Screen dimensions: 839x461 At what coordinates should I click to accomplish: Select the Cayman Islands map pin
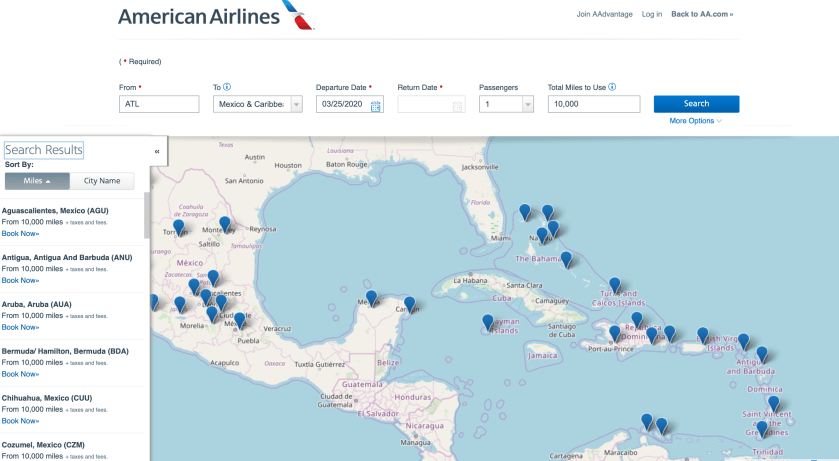click(x=488, y=322)
